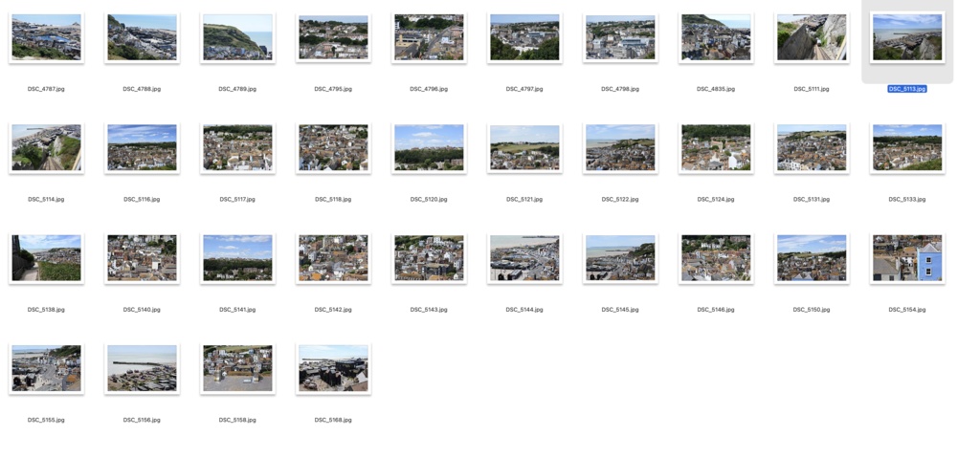
Task: Click the filename text DSC_5158.jpg
Action: [x=237, y=420]
